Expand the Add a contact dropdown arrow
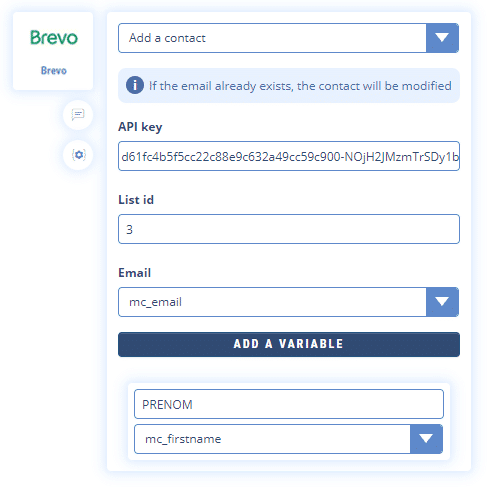Screen dimensions: 489x489 (442, 38)
